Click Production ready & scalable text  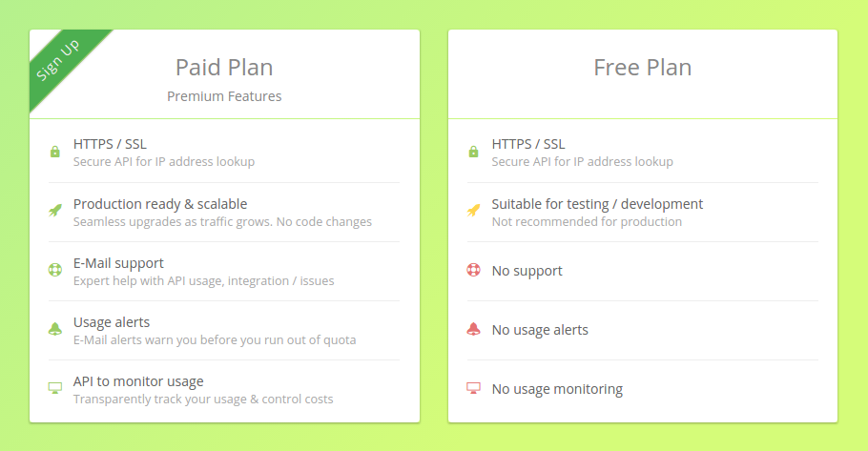point(160,204)
